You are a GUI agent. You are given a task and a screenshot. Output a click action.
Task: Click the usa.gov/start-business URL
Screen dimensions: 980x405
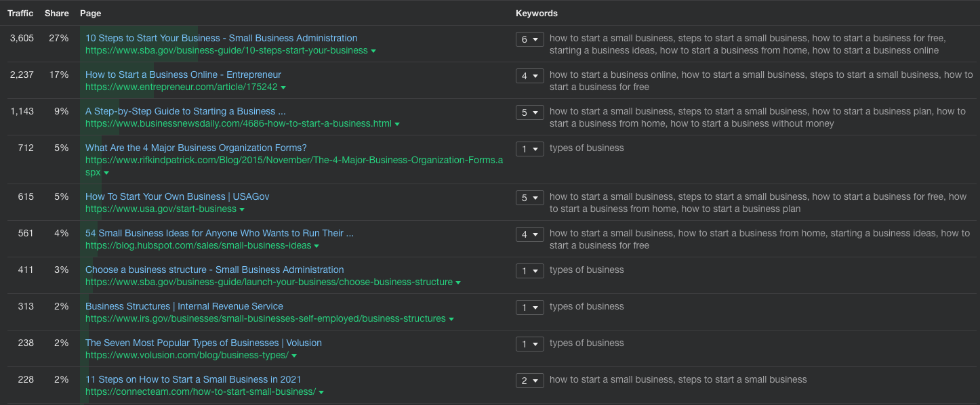(x=161, y=209)
